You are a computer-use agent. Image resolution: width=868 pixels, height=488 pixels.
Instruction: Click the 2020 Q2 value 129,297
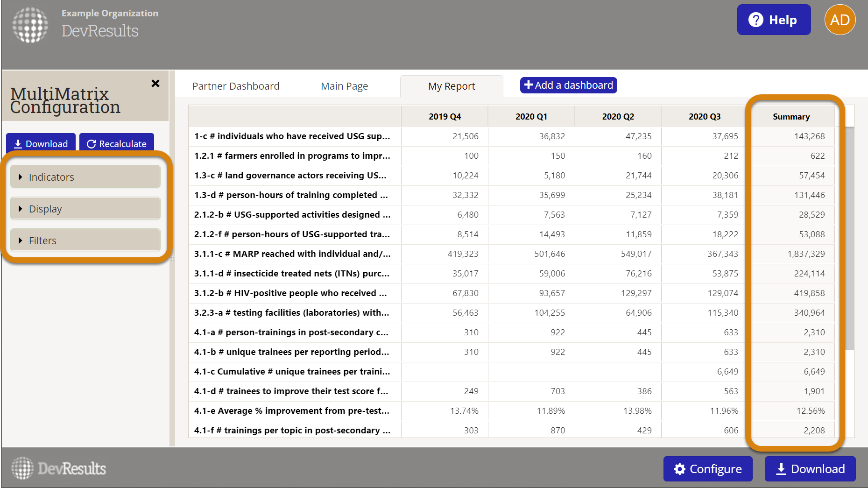tap(636, 293)
